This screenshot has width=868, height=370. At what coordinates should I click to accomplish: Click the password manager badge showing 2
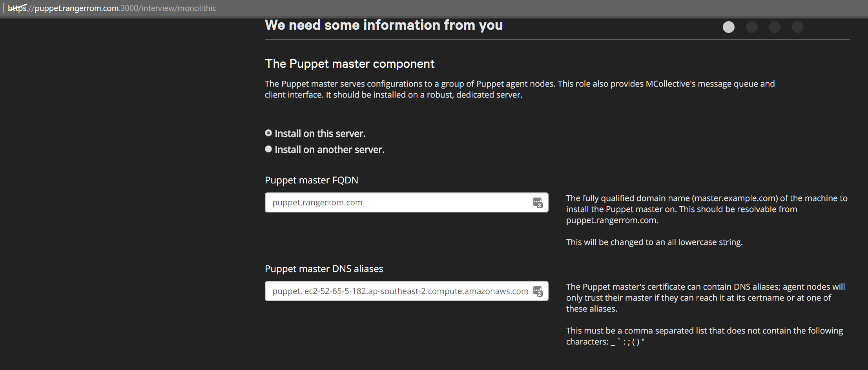click(538, 203)
